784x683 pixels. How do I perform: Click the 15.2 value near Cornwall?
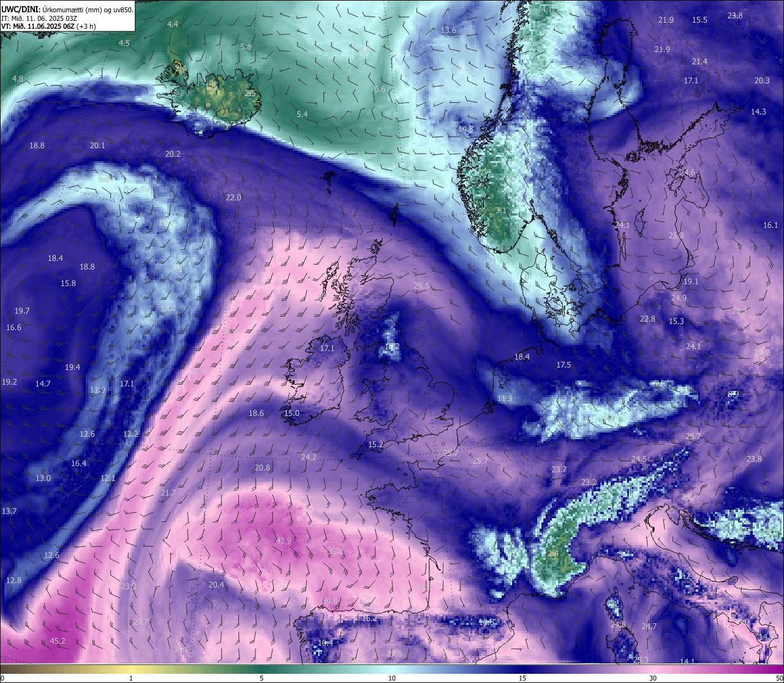[375, 444]
